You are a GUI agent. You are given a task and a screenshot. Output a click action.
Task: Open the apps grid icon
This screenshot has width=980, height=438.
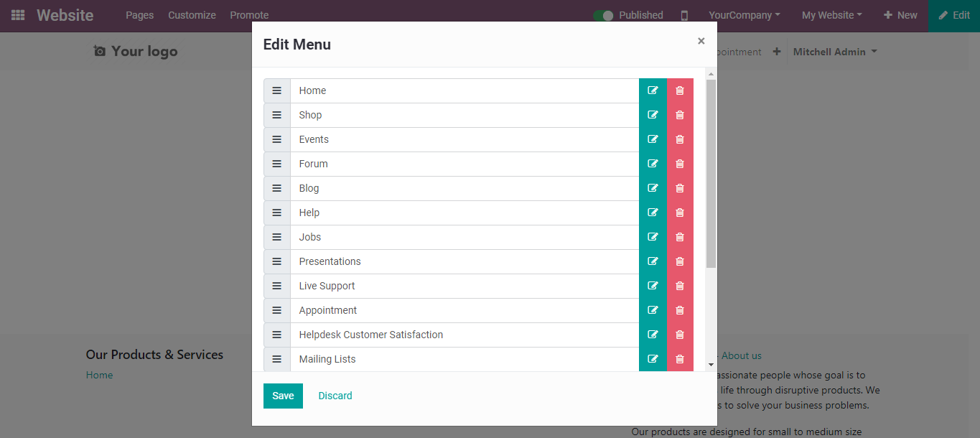click(x=18, y=15)
